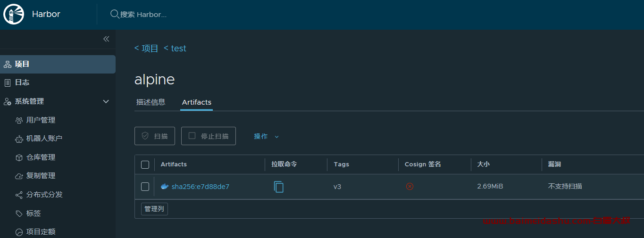Click the 搜索 Harbor search field
The width and height of the screenshot is (644, 238).
click(x=143, y=15)
